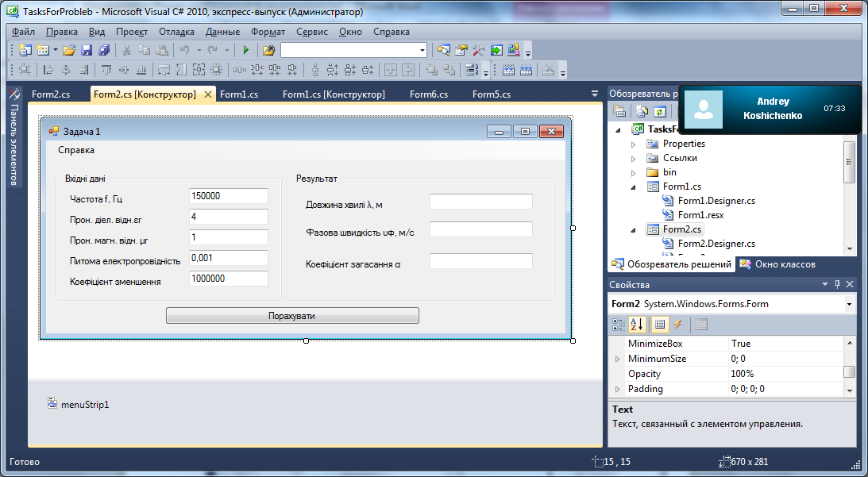The image size is (868, 477).
Task: Open the Формат menu
Action: click(268, 32)
